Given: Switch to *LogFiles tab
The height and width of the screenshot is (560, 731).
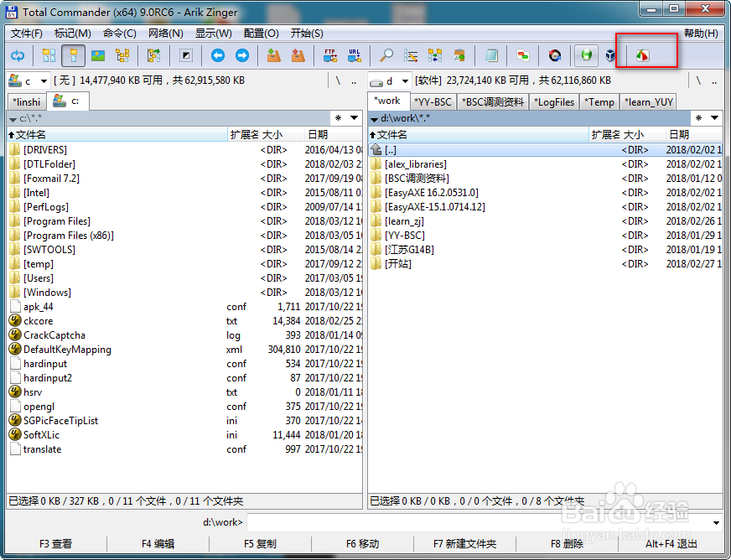Looking at the screenshot, I should (554, 102).
